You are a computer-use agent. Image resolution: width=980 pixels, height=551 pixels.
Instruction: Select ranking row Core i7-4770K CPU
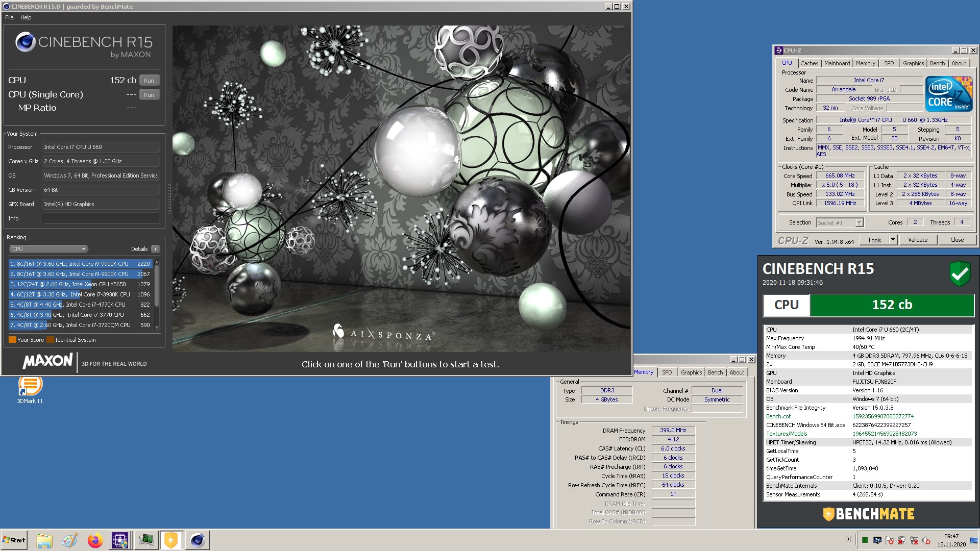click(80, 305)
